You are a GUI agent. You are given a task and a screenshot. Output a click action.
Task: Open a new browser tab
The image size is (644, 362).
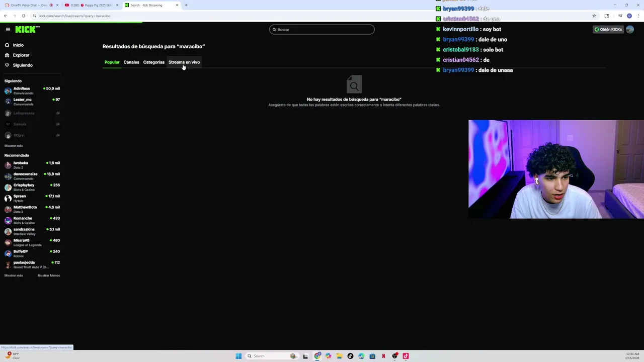click(186, 5)
